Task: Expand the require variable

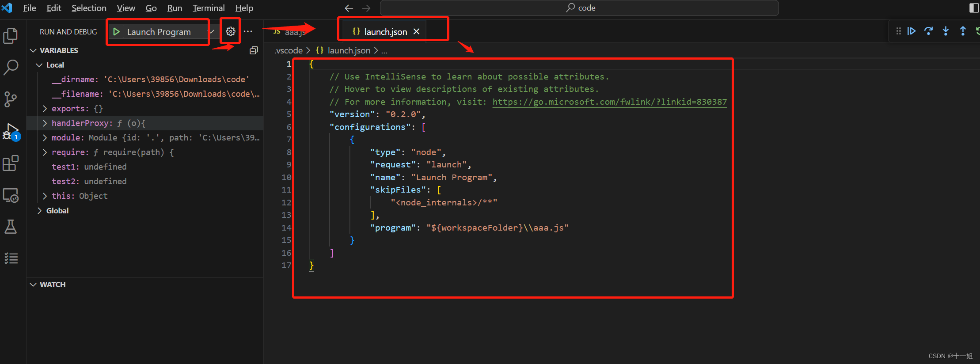Action: [x=45, y=152]
